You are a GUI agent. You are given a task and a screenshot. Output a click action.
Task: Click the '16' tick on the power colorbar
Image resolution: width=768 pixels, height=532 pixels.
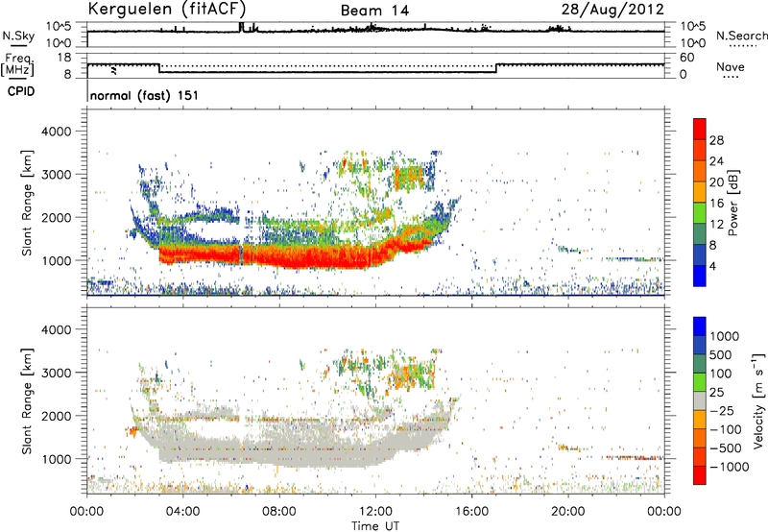[716, 204]
